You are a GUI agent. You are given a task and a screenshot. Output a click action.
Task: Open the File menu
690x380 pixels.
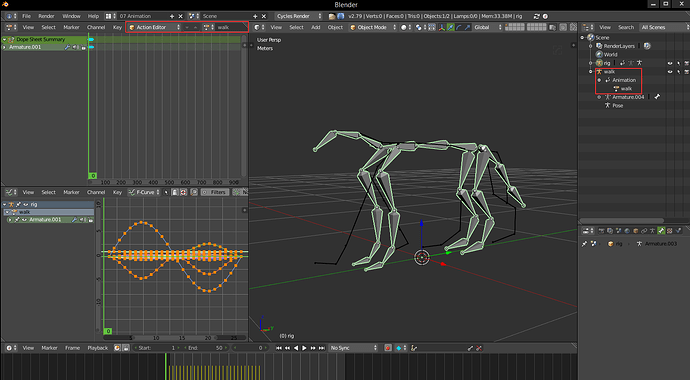[x=26, y=16]
